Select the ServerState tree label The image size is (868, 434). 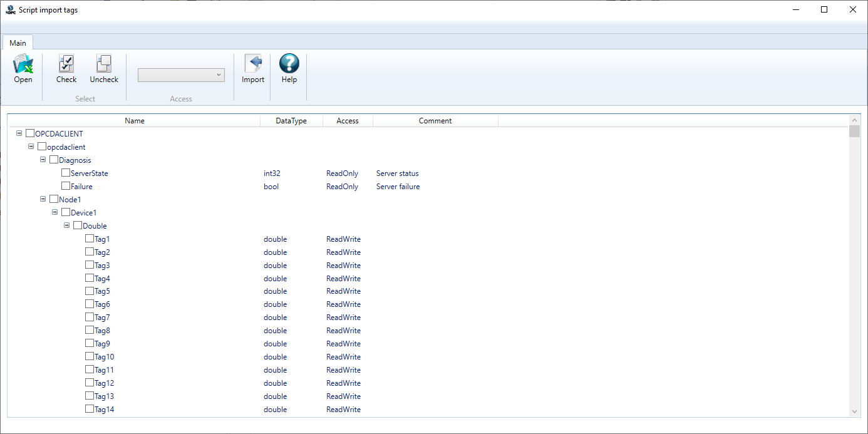pos(90,173)
